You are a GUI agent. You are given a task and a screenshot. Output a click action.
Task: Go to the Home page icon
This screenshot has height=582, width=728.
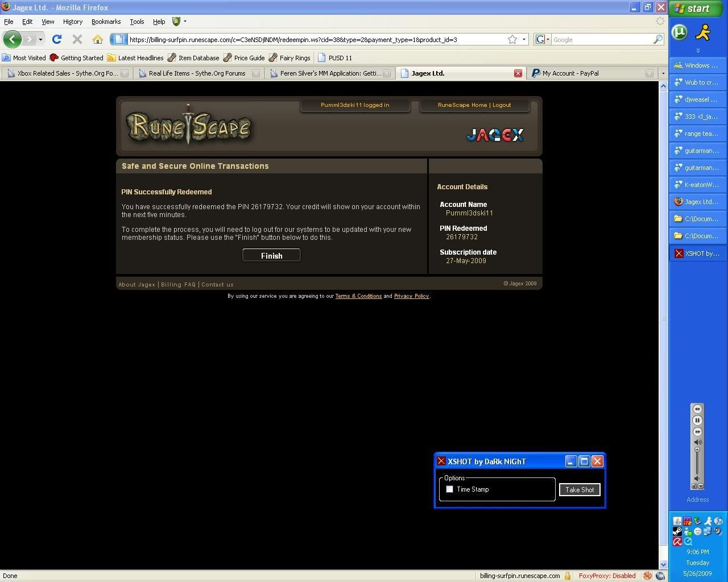tap(98, 39)
